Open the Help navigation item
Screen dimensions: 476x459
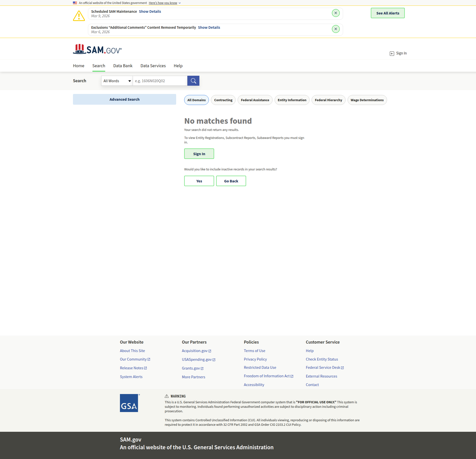point(178,66)
